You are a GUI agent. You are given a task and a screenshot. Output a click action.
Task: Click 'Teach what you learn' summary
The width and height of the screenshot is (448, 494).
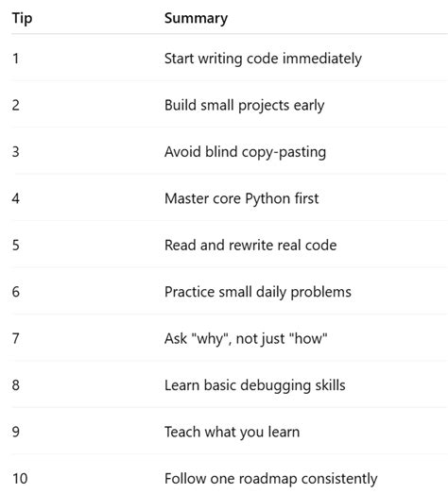point(233,432)
